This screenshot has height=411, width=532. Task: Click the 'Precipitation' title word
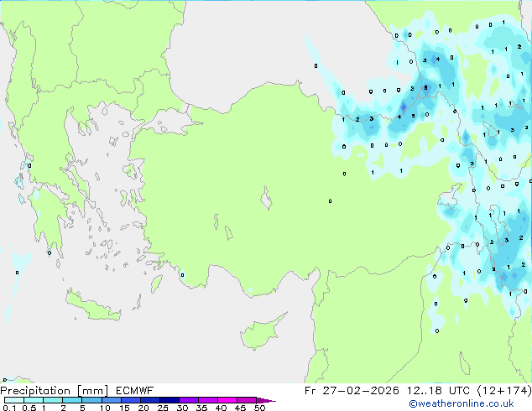click(35, 391)
